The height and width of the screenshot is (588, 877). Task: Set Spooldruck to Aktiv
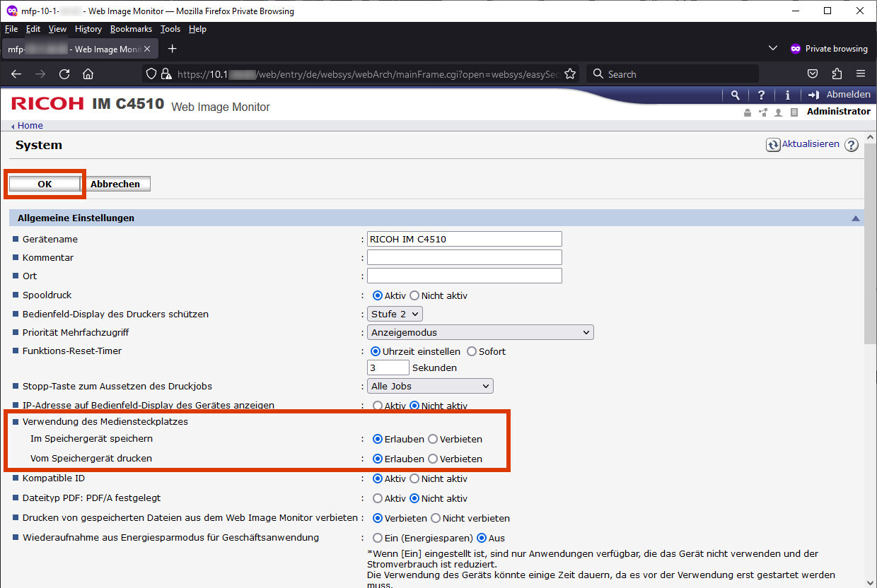click(378, 295)
